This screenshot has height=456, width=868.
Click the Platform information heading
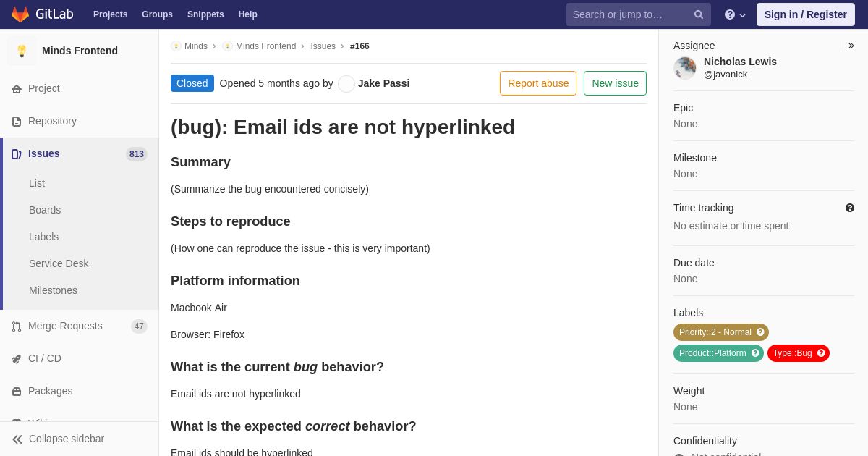point(235,281)
